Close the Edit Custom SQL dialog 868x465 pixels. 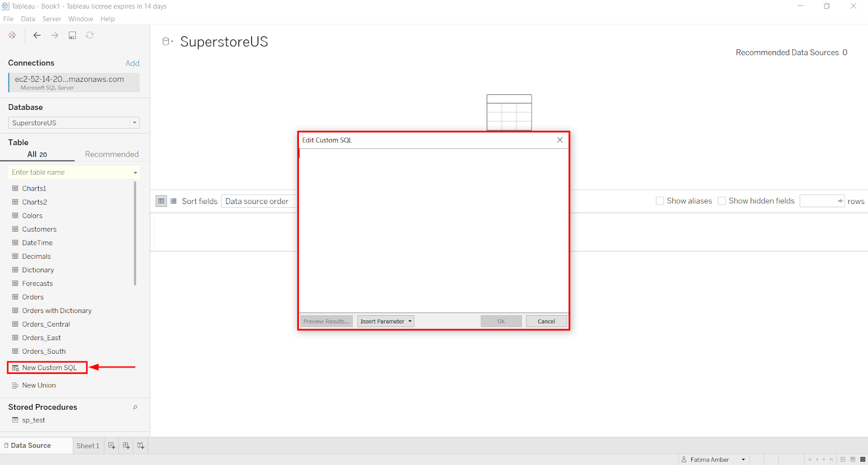click(560, 140)
